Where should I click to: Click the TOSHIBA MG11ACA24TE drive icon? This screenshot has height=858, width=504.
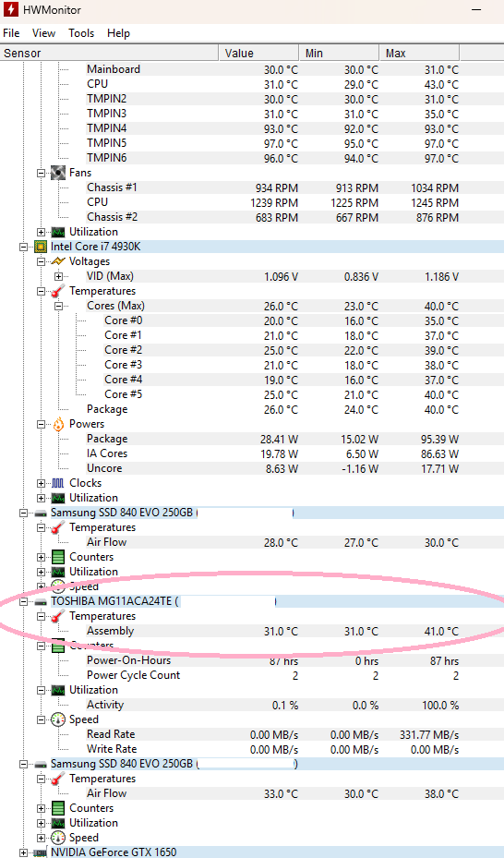click(41, 602)
